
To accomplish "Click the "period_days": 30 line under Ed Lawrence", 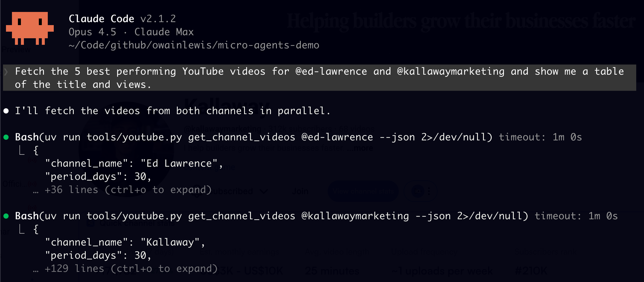I will (x=98, y=177).
